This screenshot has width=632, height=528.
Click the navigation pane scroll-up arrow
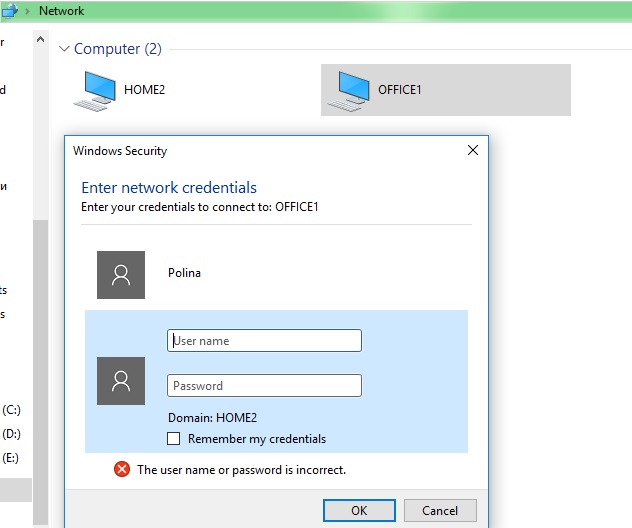40,41
